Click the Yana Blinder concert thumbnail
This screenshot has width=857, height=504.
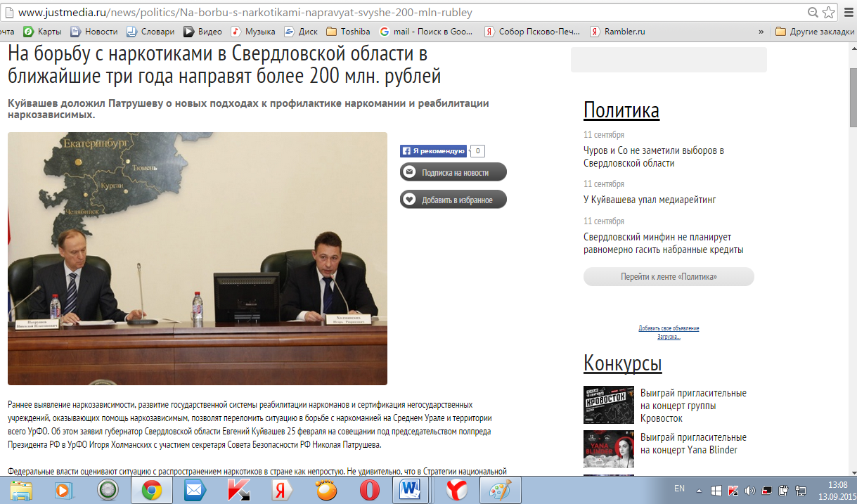[608, 449]
